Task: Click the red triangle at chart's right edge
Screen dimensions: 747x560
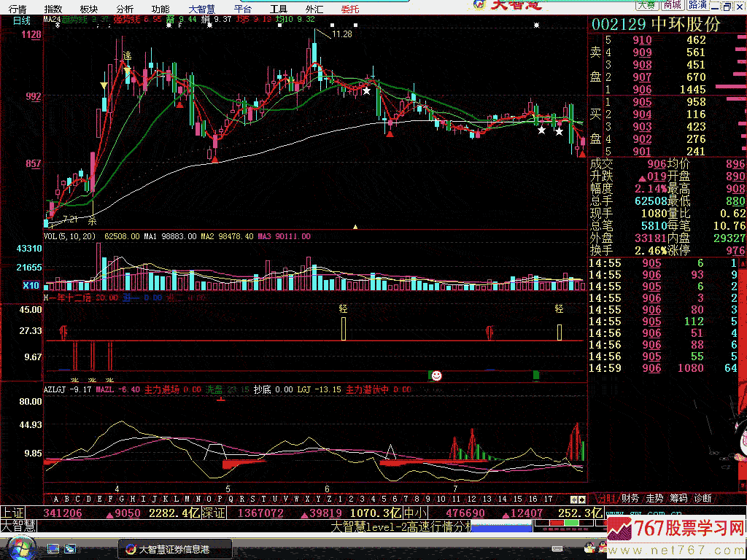Action: [x=581, y=154]
